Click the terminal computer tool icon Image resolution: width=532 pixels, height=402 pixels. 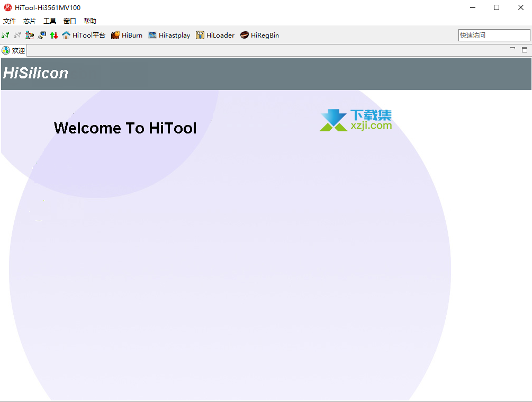42,35
